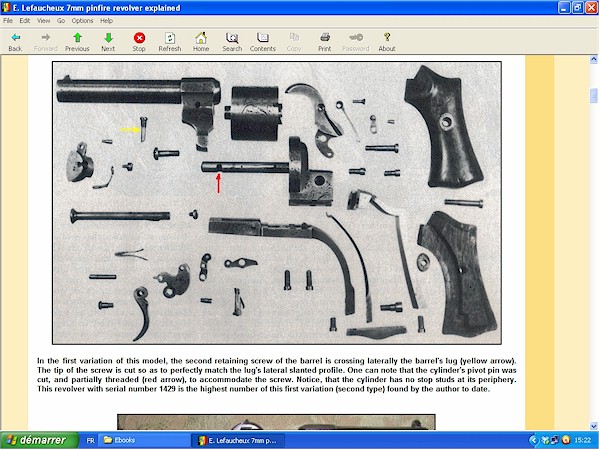Open the Options menu
Screen dimensions: 600x450
tap(82, 21)
